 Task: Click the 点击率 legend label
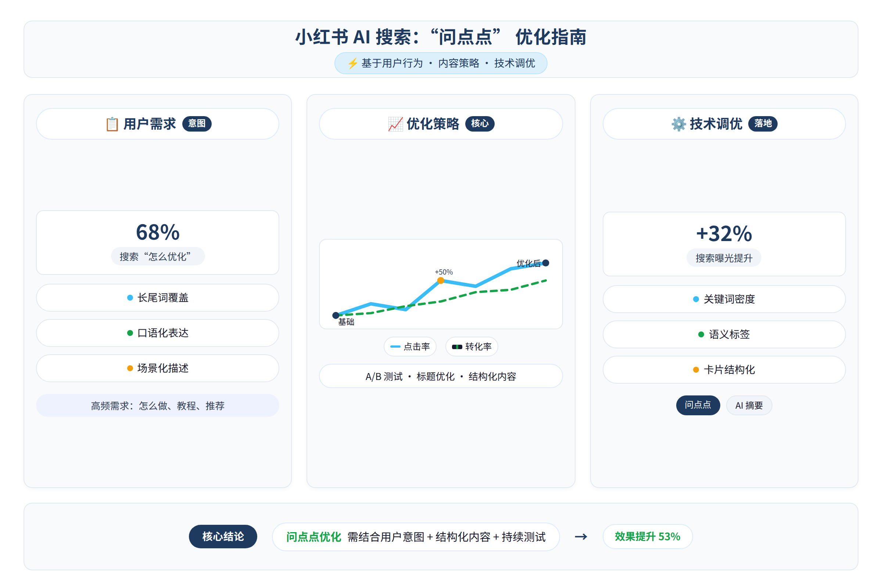tap(417, 347)
